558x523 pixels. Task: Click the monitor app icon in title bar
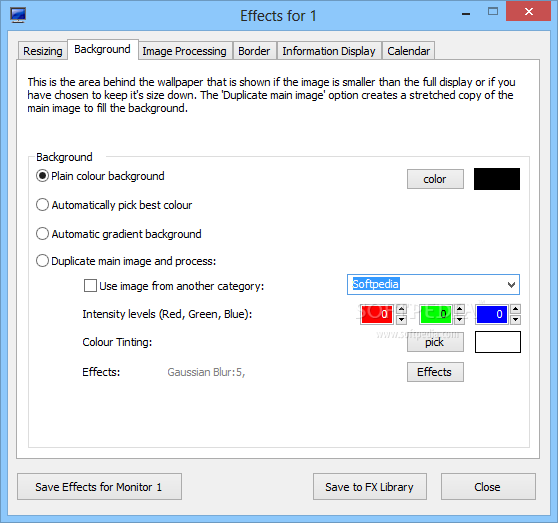[x=18, y=15]
